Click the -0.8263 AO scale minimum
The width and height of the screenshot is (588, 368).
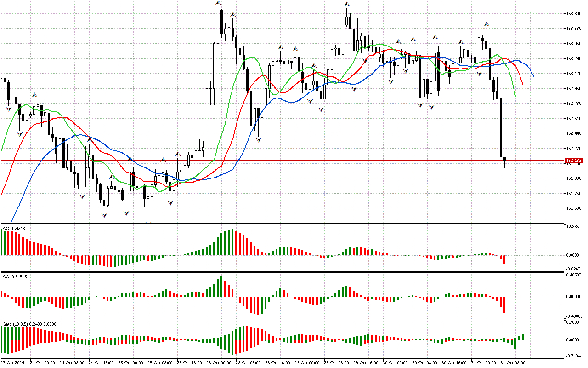coord(573,269)
